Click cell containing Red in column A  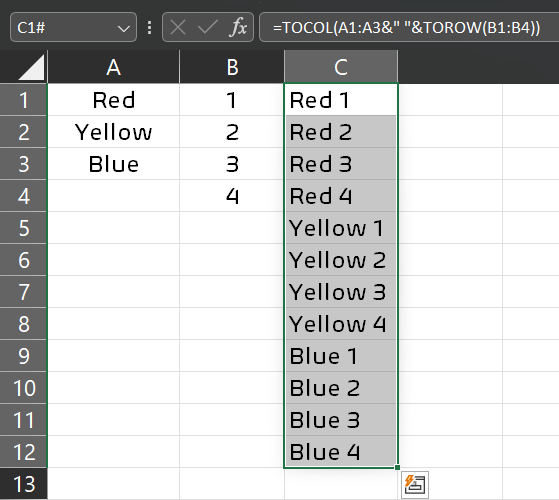pyautogui.click(x=113, y=100)
